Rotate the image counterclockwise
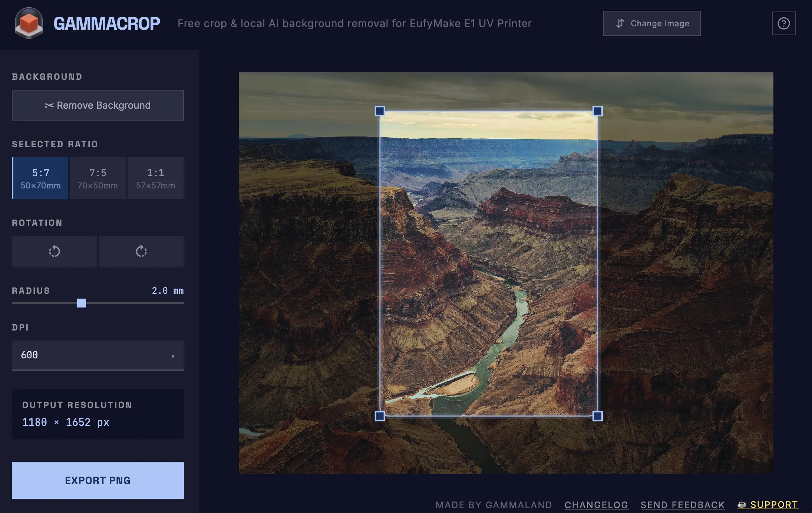The height and width of the screenshot is (513, 812). [x=54, y=251]
